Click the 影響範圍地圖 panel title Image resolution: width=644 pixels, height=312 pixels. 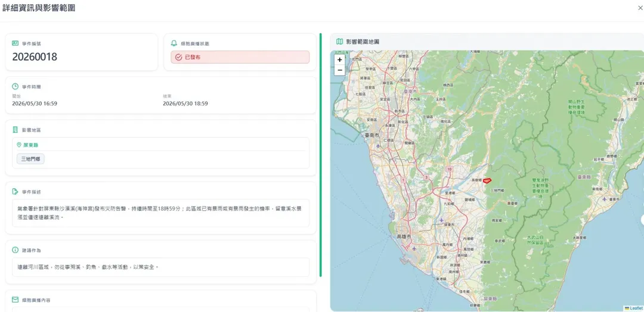click(363, 42)
